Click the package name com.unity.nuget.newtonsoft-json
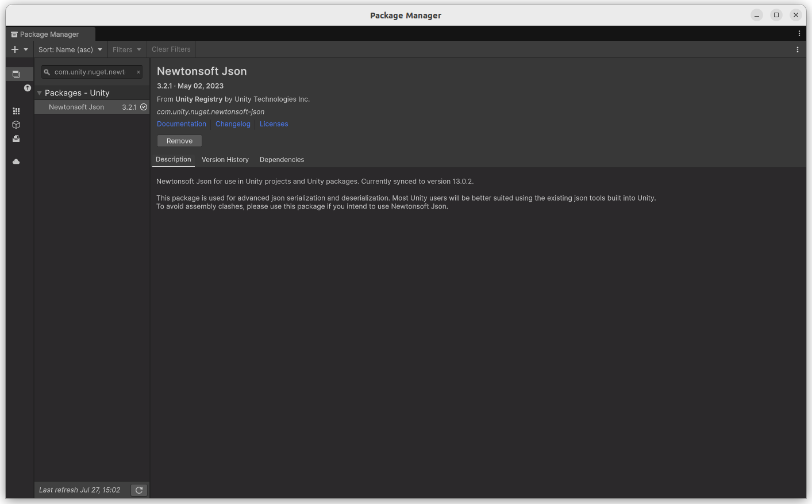The width and height of the screenshot is (812, 504). [x=211, y=112]
